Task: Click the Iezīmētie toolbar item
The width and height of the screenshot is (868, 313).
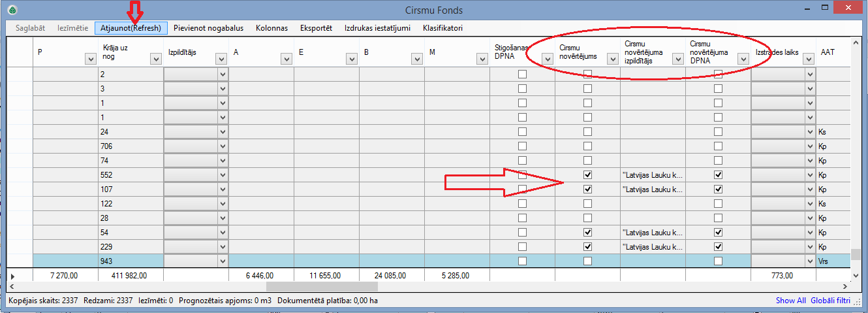Action: click(73, 28)
